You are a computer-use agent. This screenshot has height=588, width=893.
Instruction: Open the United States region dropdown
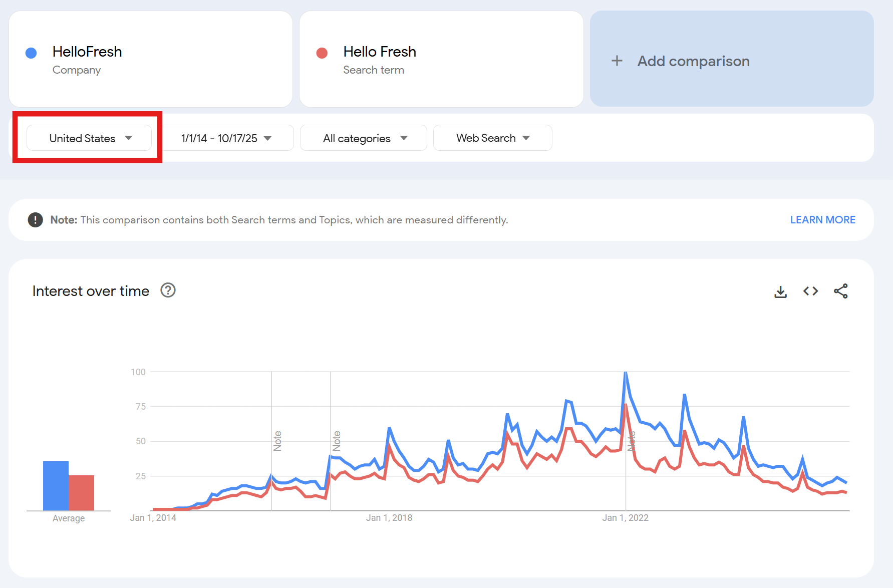coord(89,138)
